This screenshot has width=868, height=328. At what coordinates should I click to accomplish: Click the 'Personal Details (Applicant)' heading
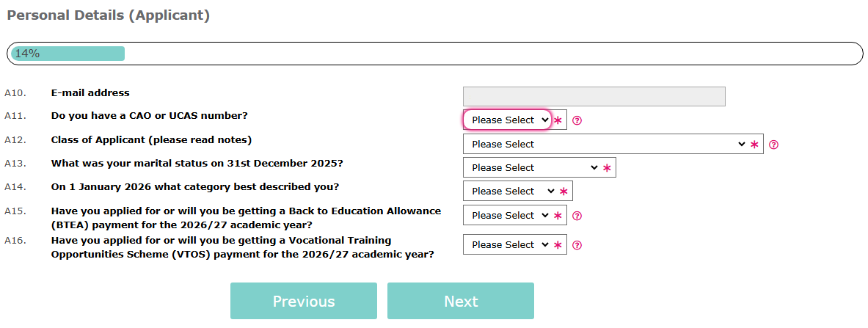click(108, 15)
